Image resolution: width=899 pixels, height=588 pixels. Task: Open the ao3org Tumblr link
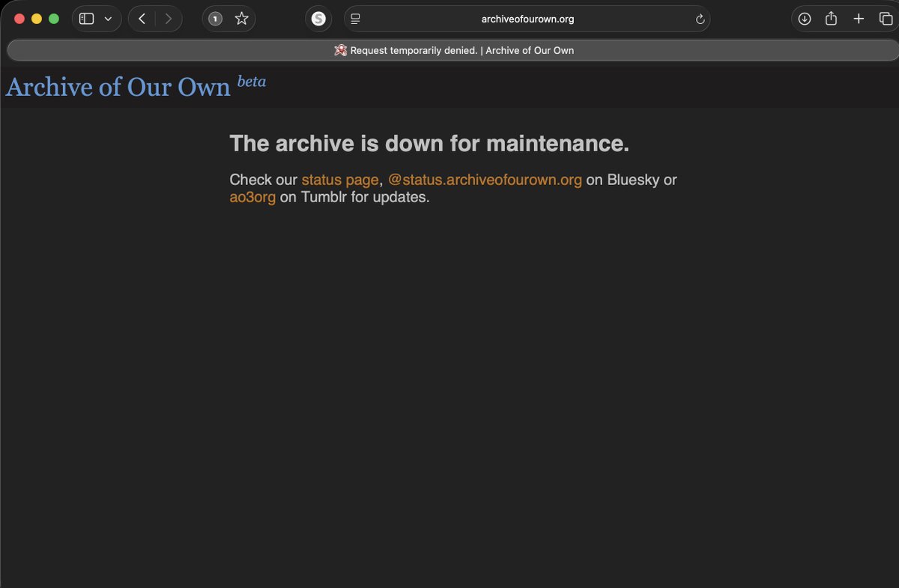coord(252,198)
